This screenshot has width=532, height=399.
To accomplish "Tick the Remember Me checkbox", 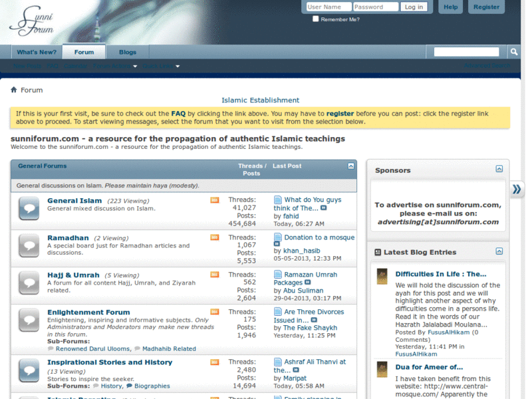I will (x=315, y=19).
